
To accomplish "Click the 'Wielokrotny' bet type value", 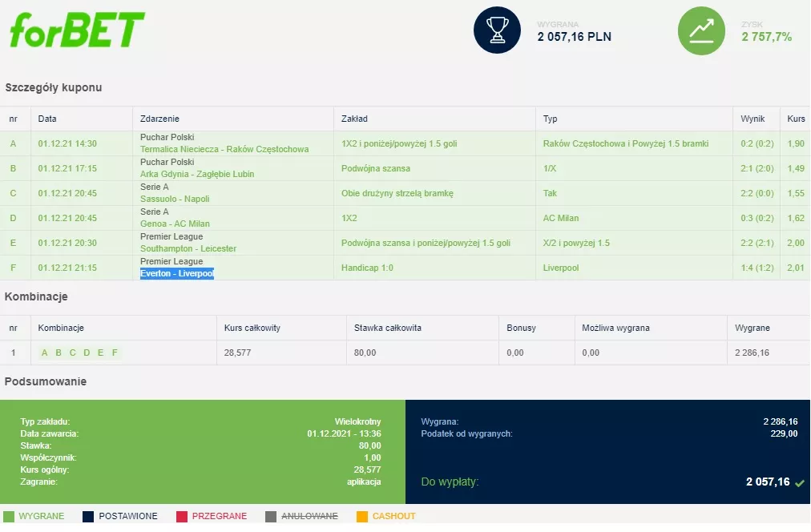I will (x=358, y=422).
